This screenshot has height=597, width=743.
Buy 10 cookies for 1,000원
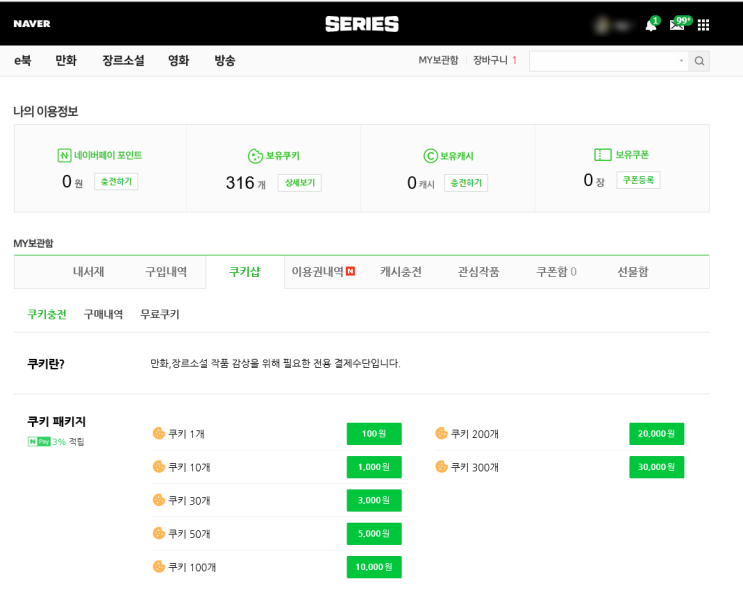click(x=374, y=467)
